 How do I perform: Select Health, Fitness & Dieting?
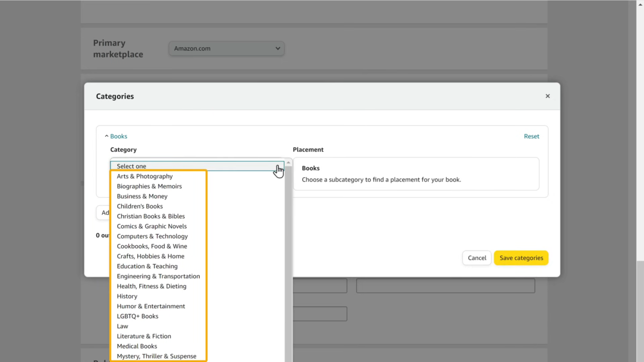pos(197,286)
